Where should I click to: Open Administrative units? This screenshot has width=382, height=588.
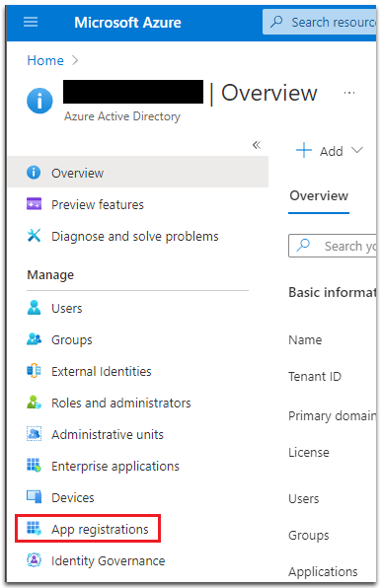pos(108,435)
